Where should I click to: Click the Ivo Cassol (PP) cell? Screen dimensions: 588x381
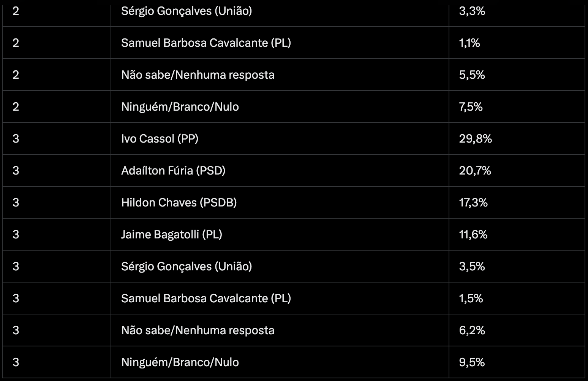click(160, 138)
